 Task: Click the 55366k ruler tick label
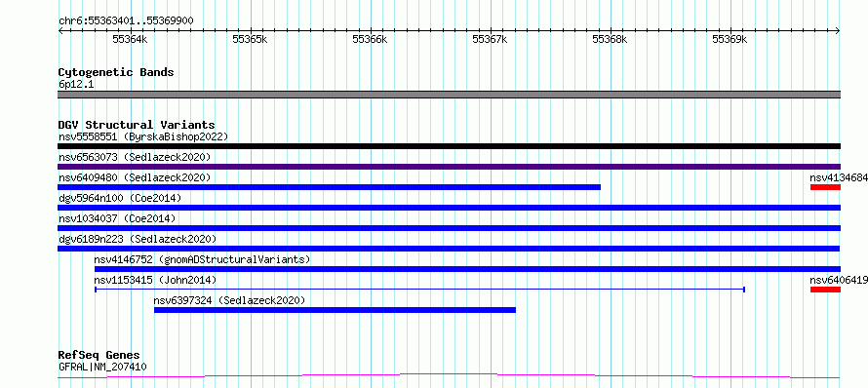pos(370,39)
